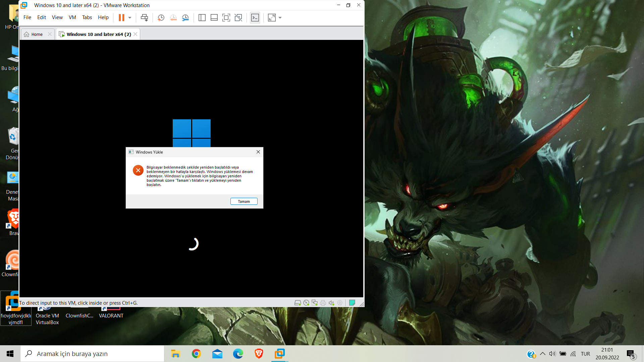The image size is (644, 362).
Task: Enter full screen mode icon
Action: [226, 17]
